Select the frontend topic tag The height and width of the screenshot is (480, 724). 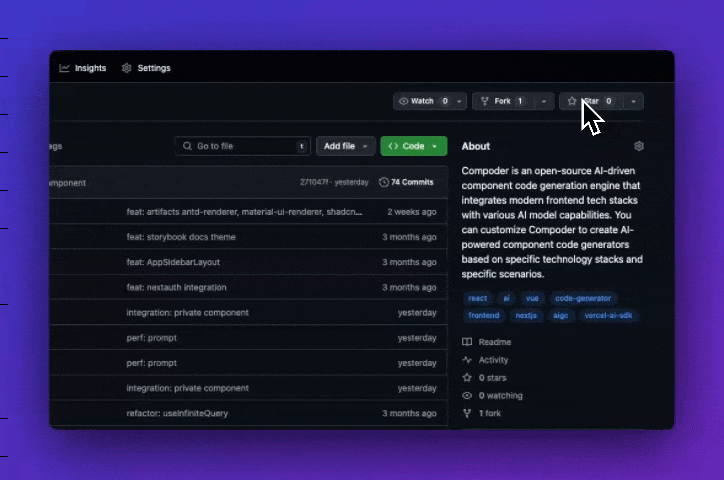click(484, 316)
